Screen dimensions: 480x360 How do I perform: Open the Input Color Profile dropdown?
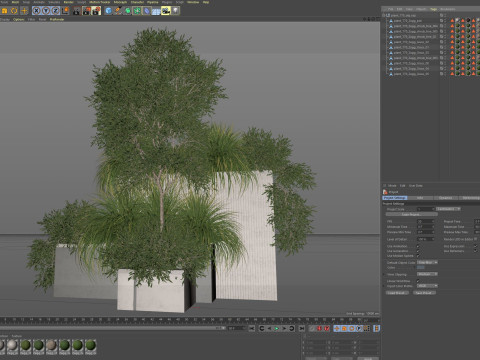coord(427,286)
